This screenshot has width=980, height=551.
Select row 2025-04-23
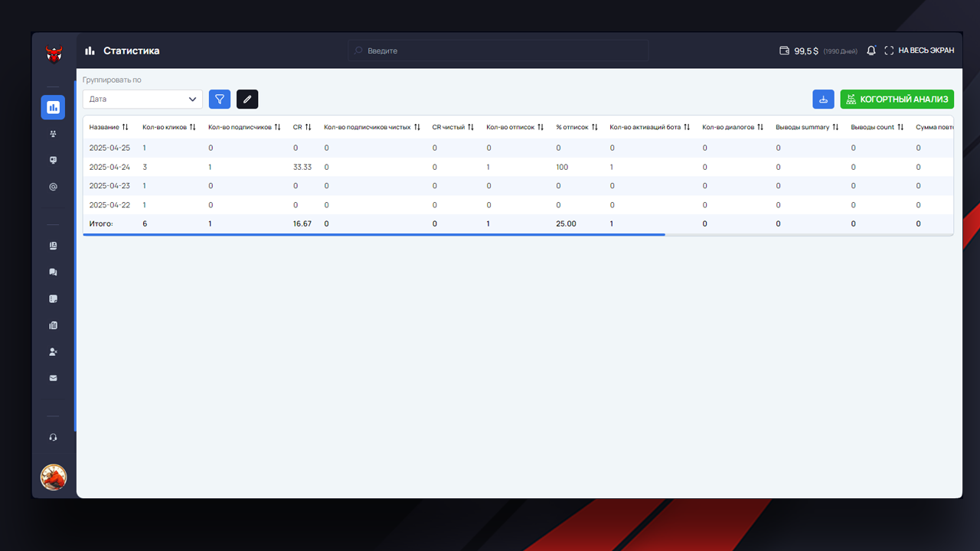518,186
